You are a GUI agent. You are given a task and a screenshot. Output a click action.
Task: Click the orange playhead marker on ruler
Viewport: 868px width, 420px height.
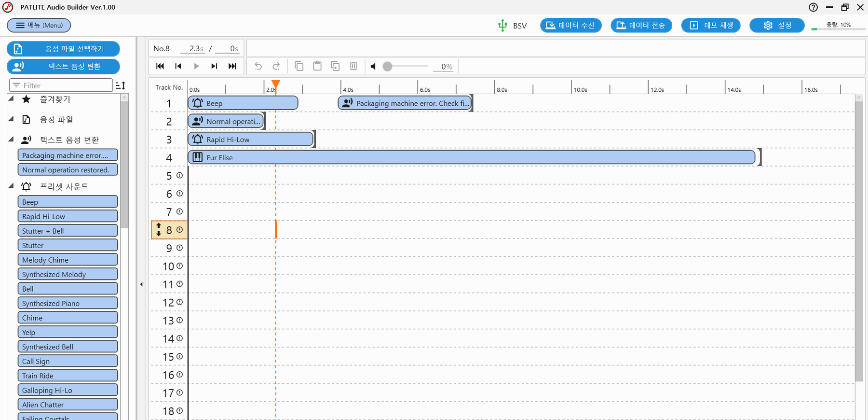(x=276, y=84)
